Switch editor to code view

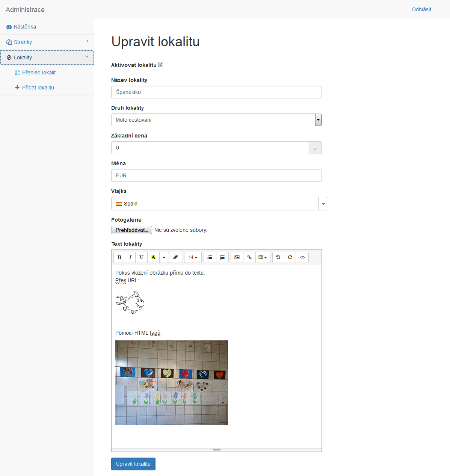point(302,257)
